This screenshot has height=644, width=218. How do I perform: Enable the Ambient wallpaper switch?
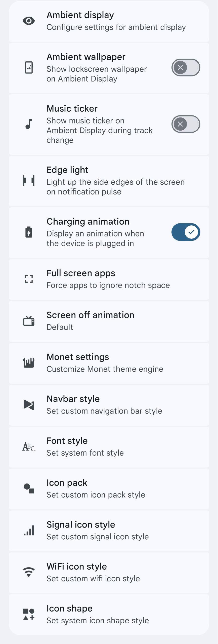(x=186, y=67)
